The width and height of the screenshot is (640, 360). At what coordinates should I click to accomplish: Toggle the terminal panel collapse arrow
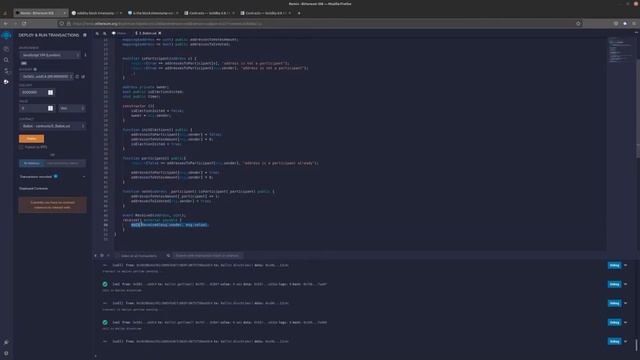(96, 256)
